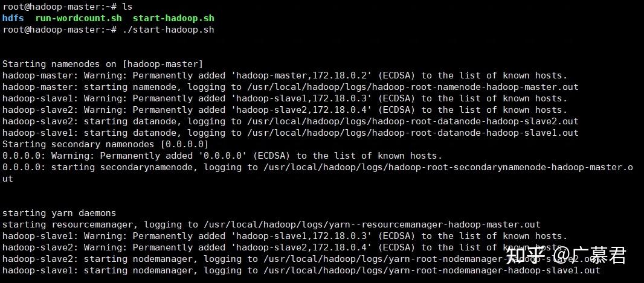644x283 pixels.
Task: Click the "0.0.0.0: Warning" known hosts line
Action: (x=222, y=156)
